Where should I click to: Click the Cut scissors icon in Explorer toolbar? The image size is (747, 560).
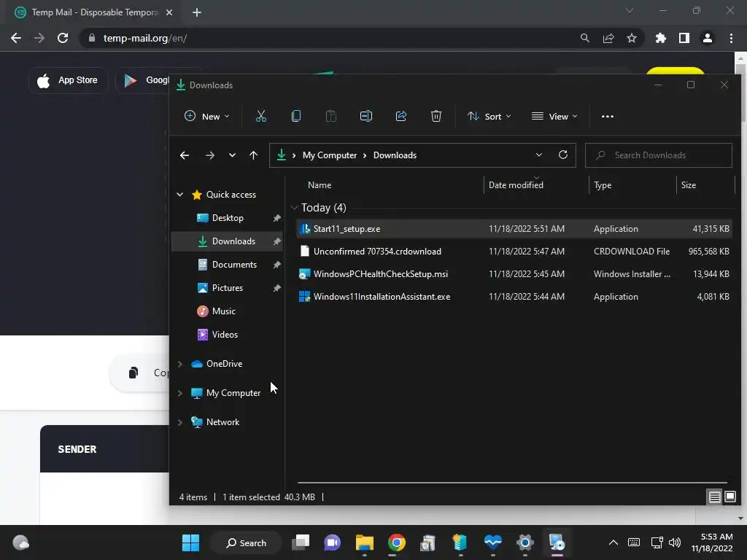click(261, 116)
